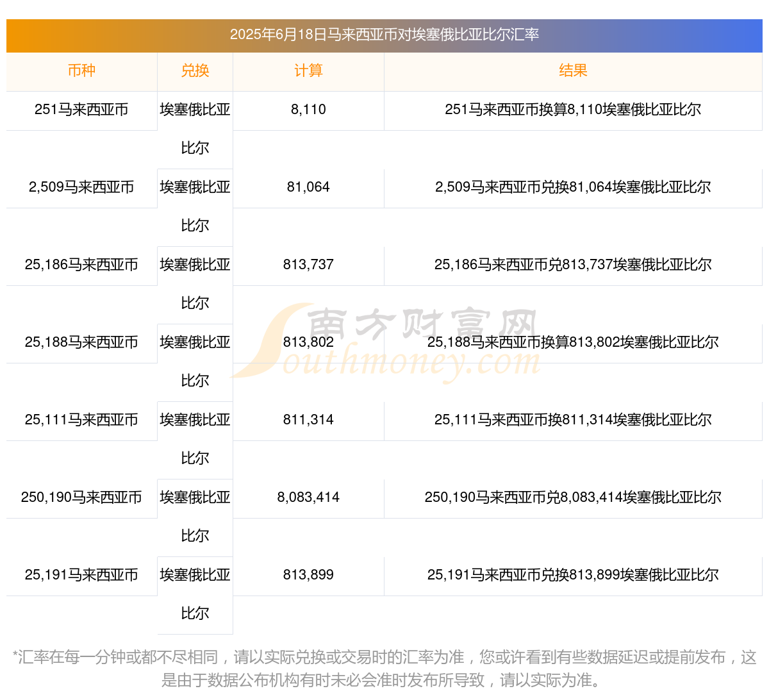Click the calculated value '813,802'
Screen dimensions: 769x700
308,342
